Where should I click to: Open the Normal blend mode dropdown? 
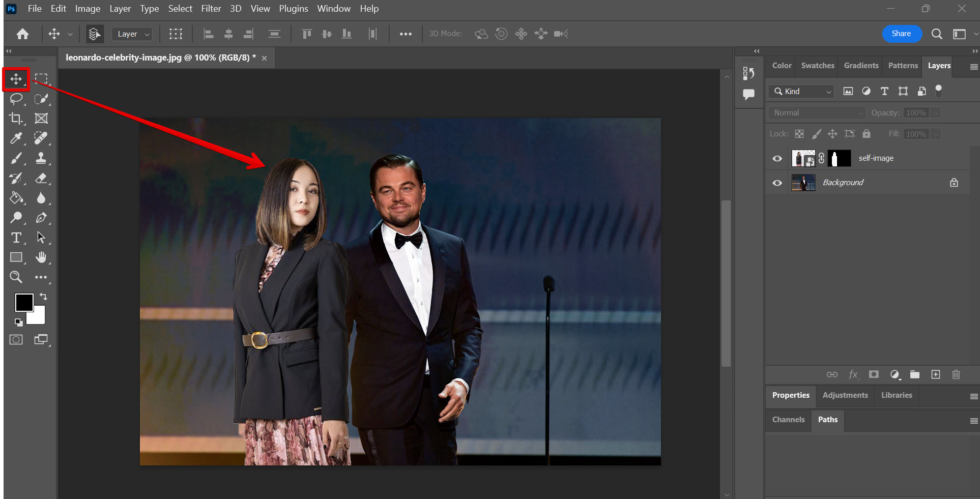click(x=817, y=113)
